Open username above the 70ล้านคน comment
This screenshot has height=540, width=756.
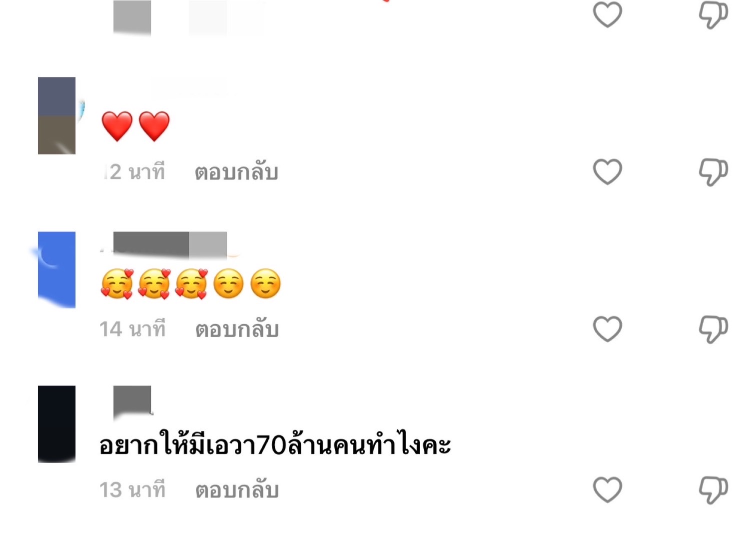pos(132,400)
